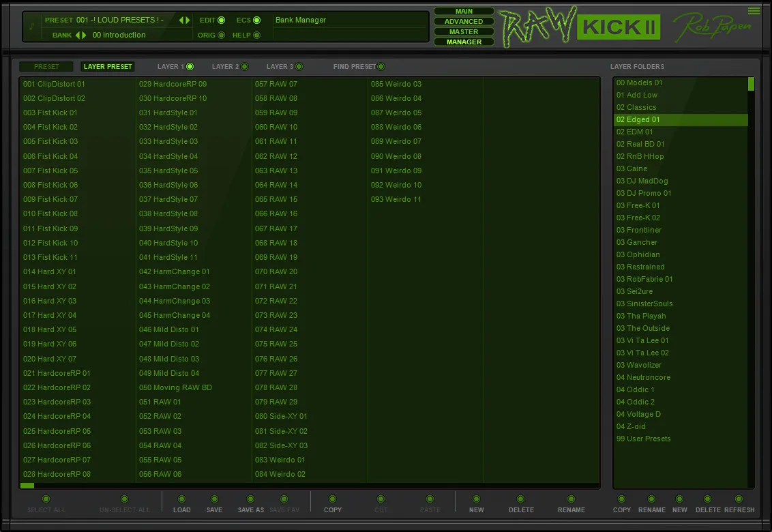
Task: Select preset 088 Weirdo 06
Action: coord(426,127)
